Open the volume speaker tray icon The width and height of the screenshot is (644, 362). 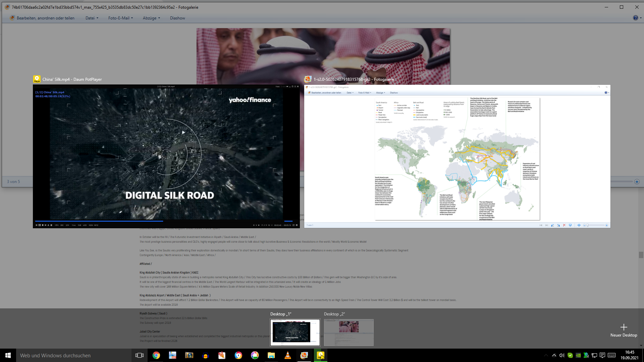[562, 355]
